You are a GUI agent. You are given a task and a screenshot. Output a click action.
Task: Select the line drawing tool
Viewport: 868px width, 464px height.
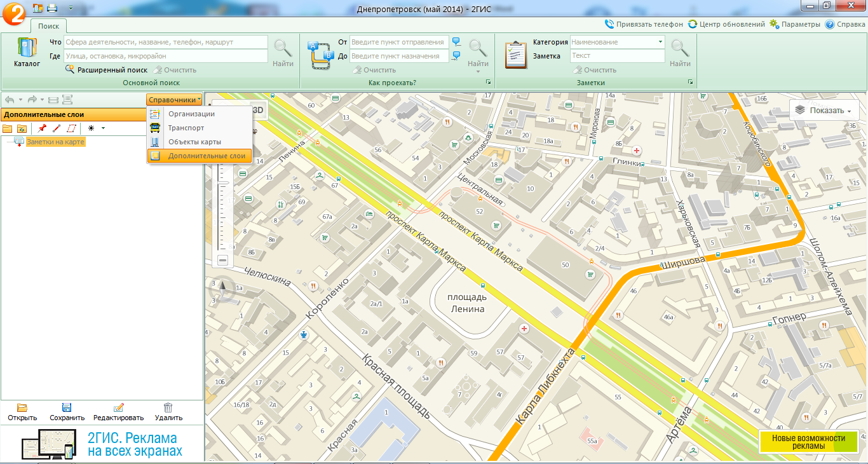pos(57,128)
